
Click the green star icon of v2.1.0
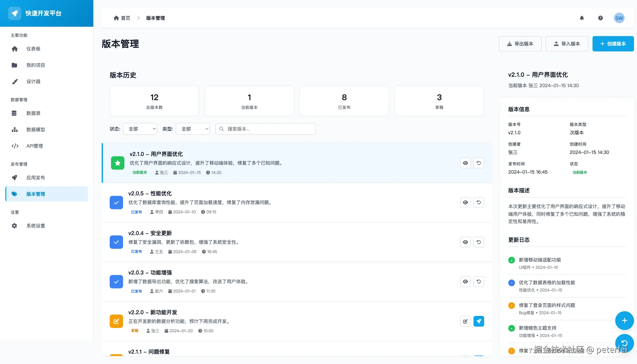pyautogui.click(x=118, y=163)
